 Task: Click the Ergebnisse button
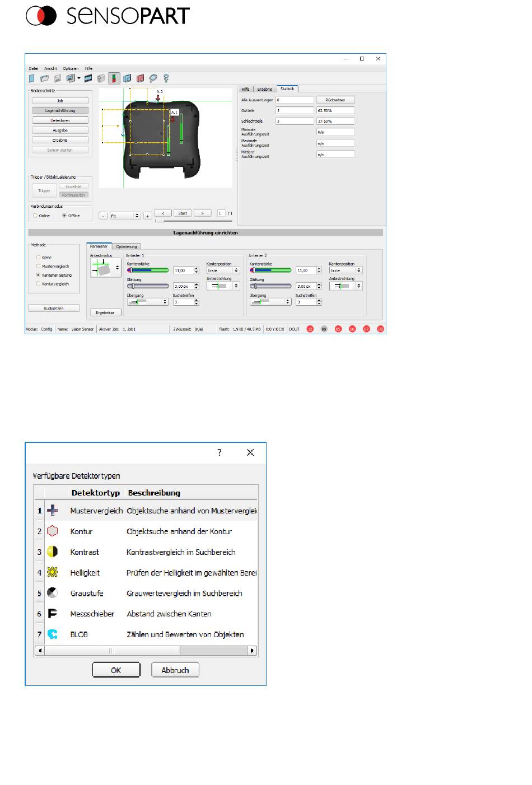pyautogui.click(x=105, y=312)
